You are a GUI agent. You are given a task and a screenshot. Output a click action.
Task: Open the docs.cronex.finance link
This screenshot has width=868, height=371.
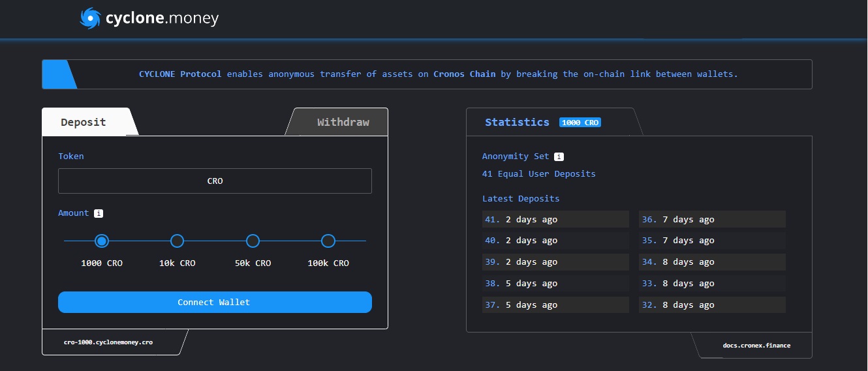[756, 346]
